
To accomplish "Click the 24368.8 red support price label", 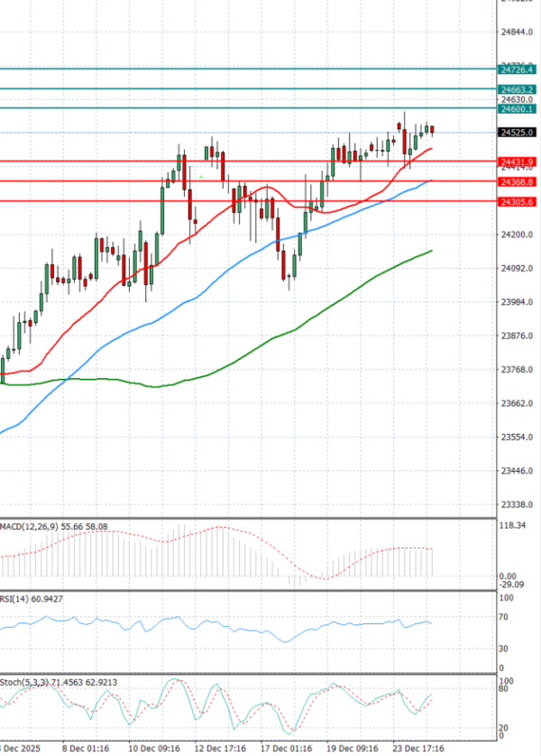I will coord(518,182).
